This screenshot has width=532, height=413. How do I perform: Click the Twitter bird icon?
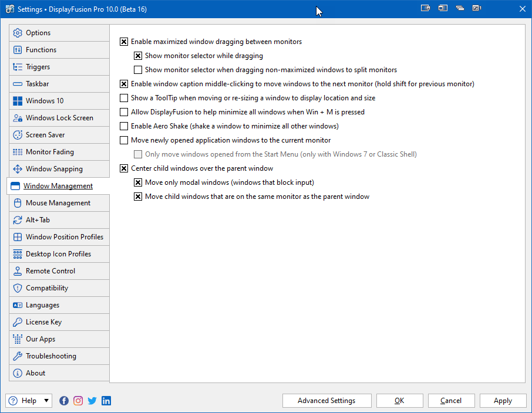coord(92,401)
